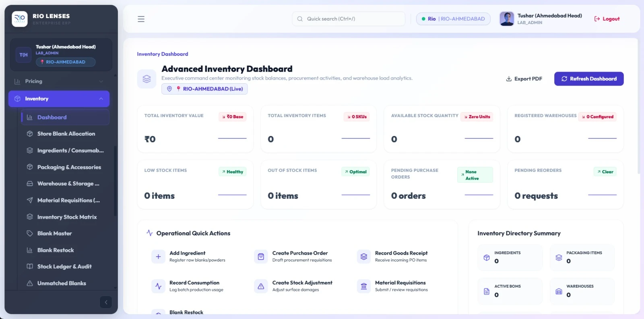The width and height of the screenshot is (644, 319).
Task: Click the TH user avatar in sidebar
Action: pyautogui.click(x=23, y=55)
